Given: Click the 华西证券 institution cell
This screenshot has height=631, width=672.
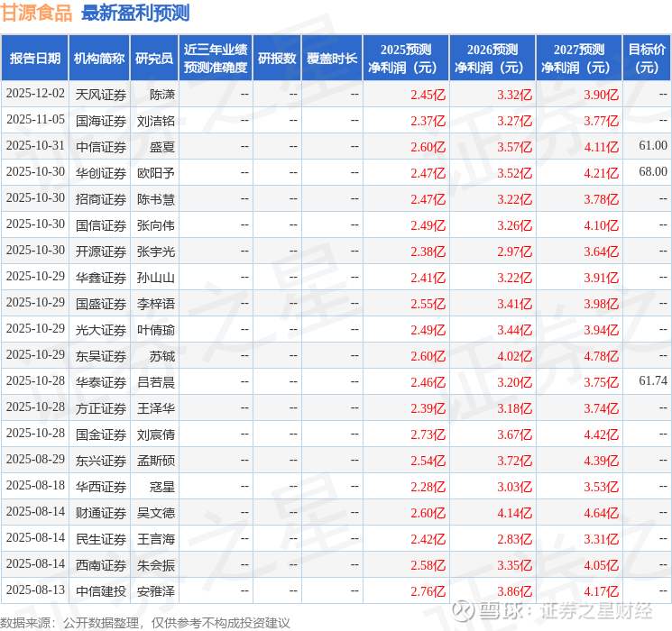Looking at the screenshot, I should pos(101,487).
